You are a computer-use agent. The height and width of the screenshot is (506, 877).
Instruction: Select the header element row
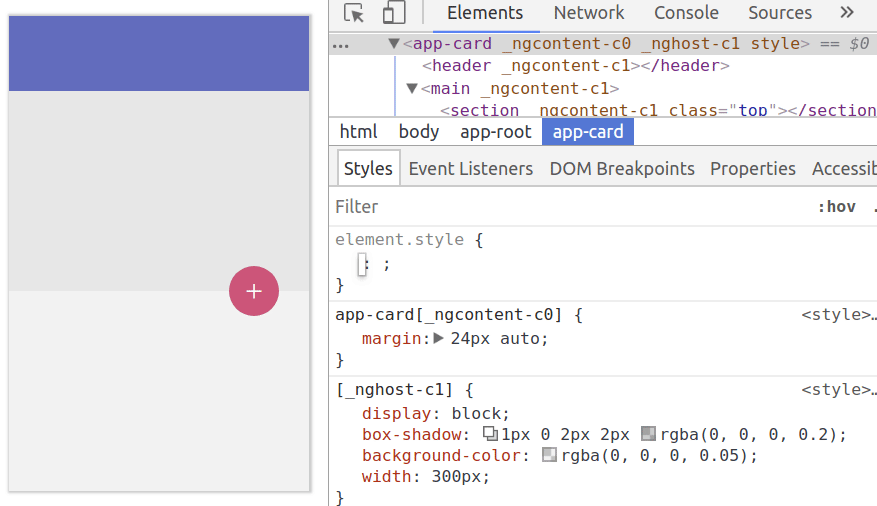pyautogui.click(x=576, y=66)
